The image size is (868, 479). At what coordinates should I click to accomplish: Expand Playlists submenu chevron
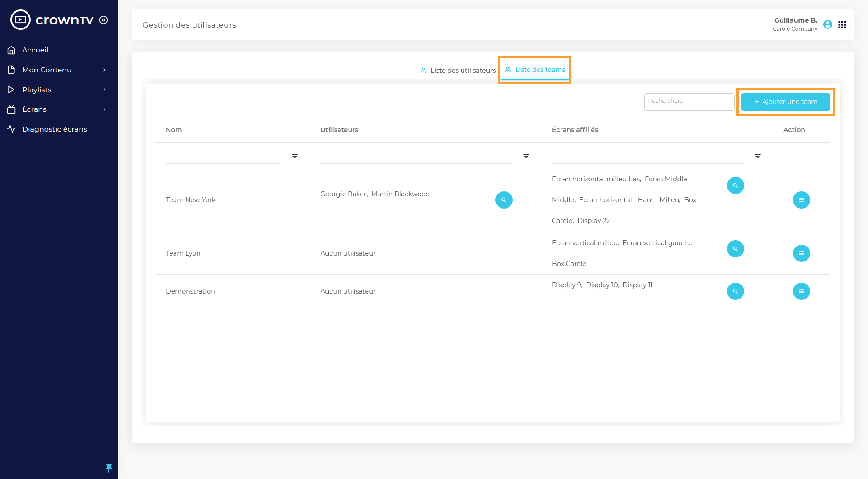(x=104, y=90)
